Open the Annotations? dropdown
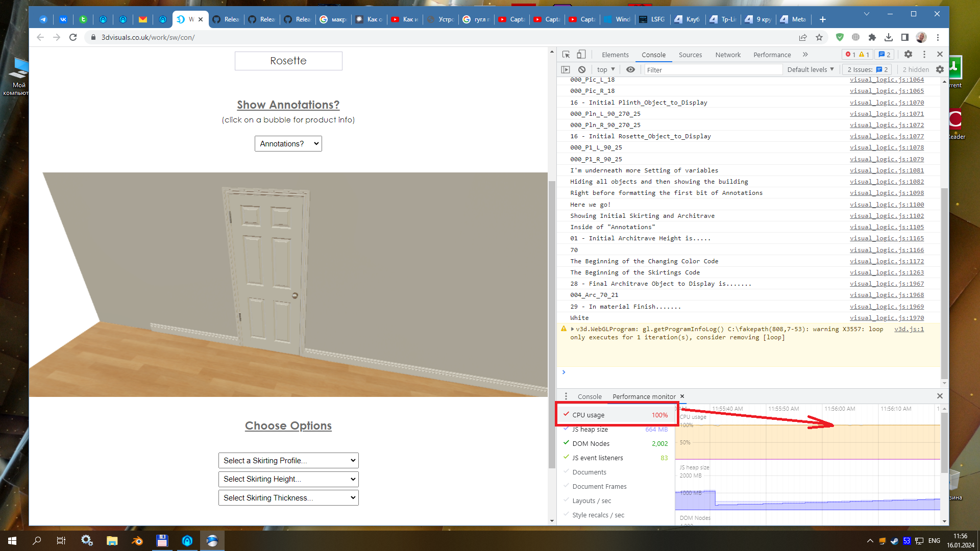The height and width of the screenshot is (551, 980). pos(288,144)
